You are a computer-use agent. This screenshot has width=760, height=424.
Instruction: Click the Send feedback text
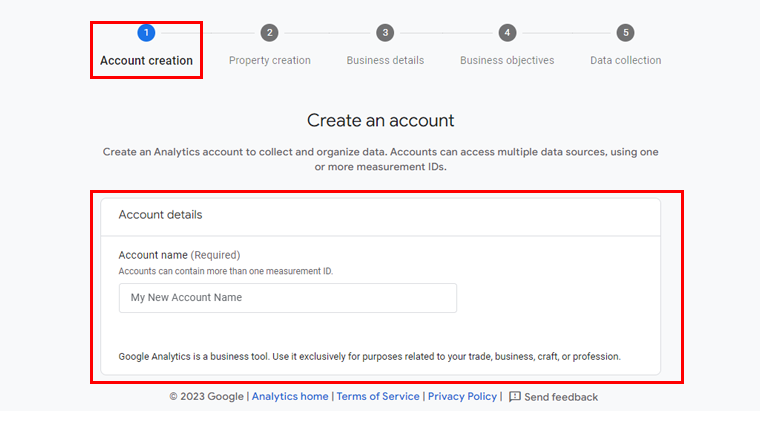pyautogui.click(x=561, y=397)
